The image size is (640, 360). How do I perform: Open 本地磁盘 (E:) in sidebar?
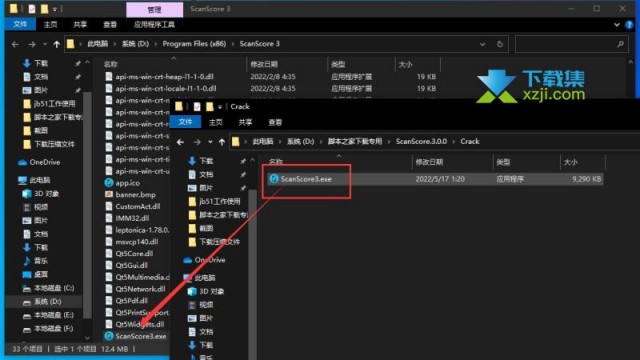click(48, 315)
